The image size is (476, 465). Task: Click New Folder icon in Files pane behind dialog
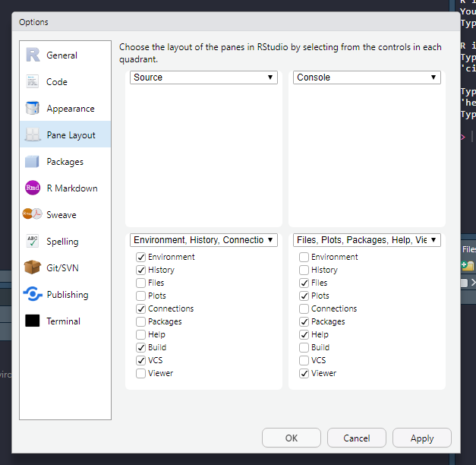point(468,266)
